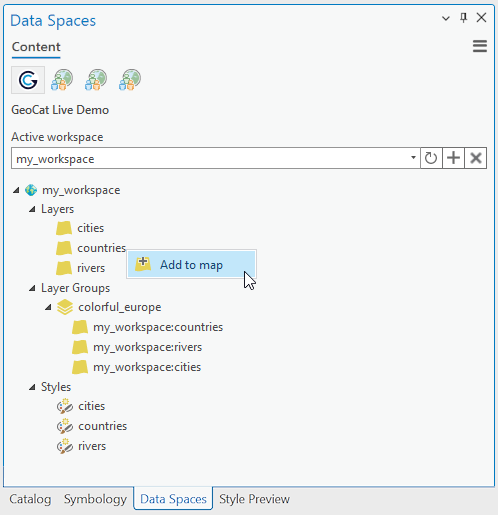The image size is (498, 515).
Task: Choose Add to map from context menu
Action: 191,265
